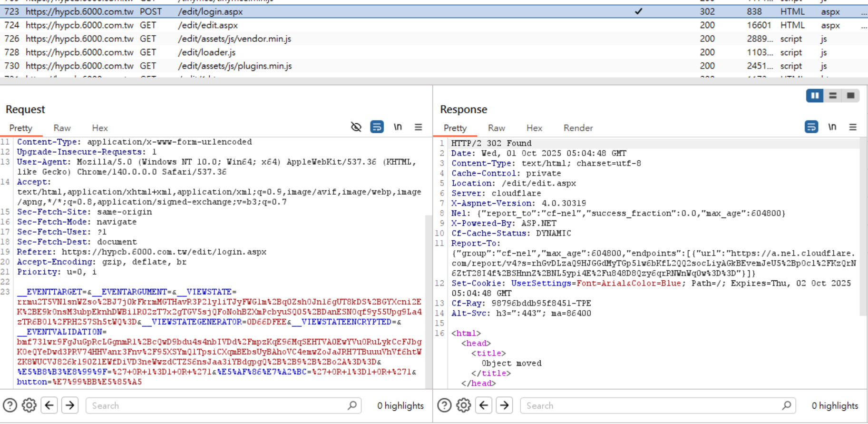Toggle show newline characters in Request panel
The image size is (868, 424).
(398, 127)
